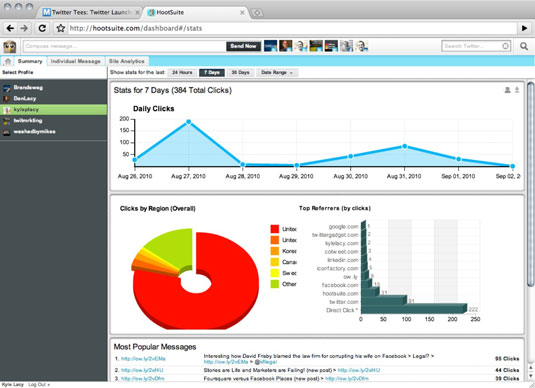Click the print icon in stats panel
This screenshot has width=535, height=388.
coord(507,90)
